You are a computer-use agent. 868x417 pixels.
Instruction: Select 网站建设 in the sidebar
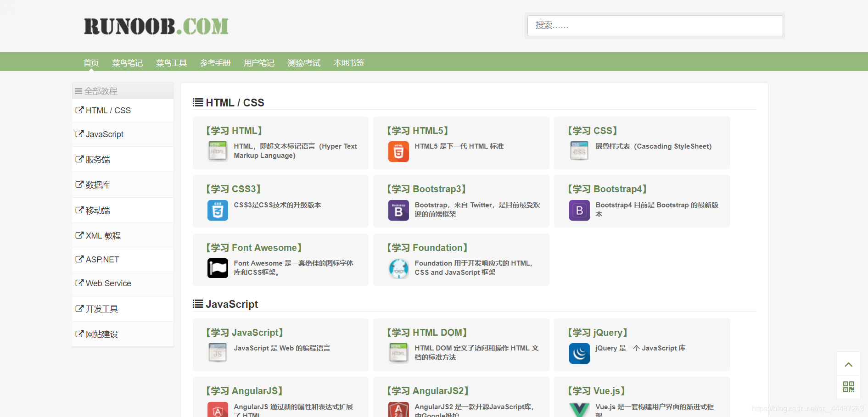pos(123,334)
